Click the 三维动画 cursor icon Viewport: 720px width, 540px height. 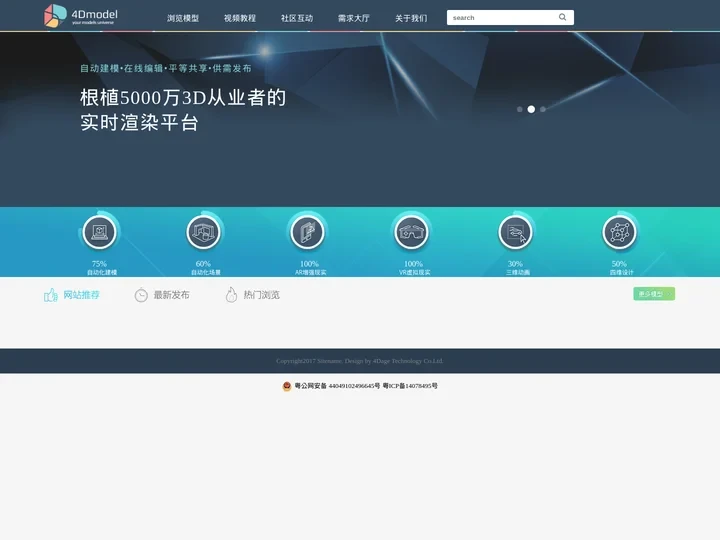(515, 232)
